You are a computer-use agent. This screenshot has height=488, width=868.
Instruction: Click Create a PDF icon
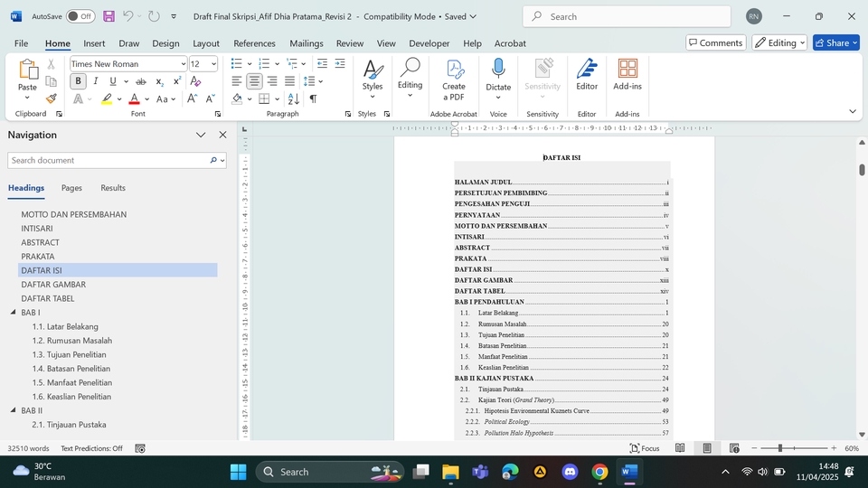[x=453, y=80]
